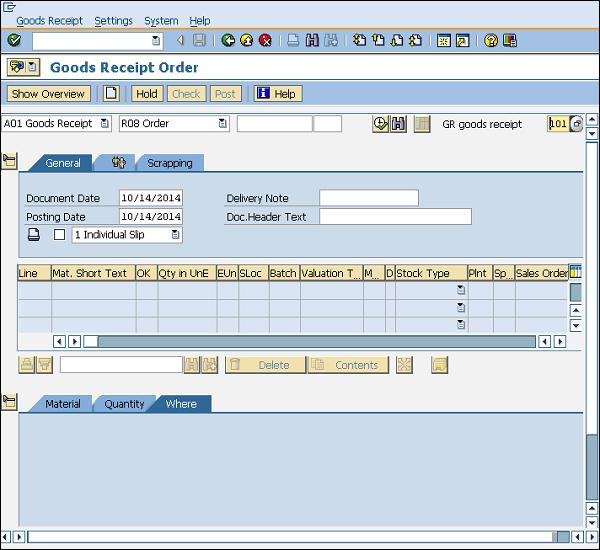Open the Stock Type dropdown in first row
This screenshot has width=600, height=550.
coord(461,290)
